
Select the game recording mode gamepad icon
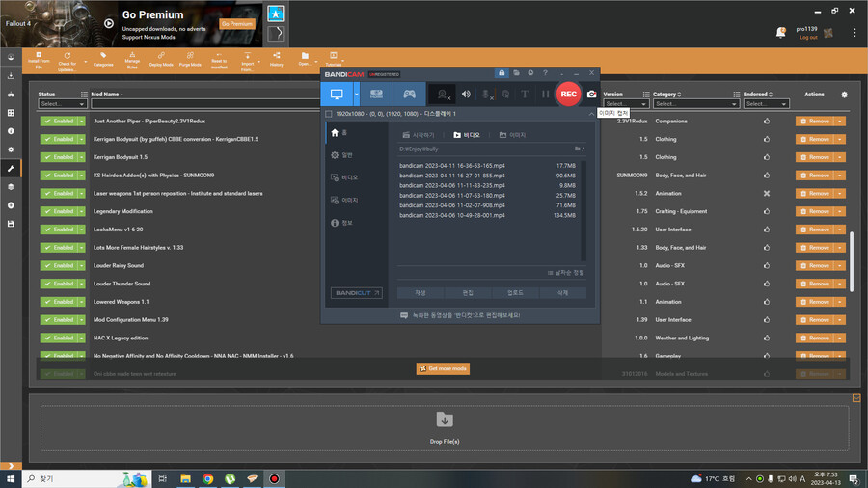pos(409,94)
